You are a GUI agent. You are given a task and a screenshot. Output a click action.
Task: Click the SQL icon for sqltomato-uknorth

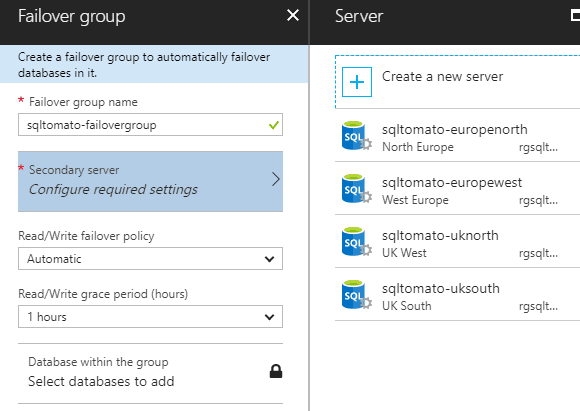356,242
